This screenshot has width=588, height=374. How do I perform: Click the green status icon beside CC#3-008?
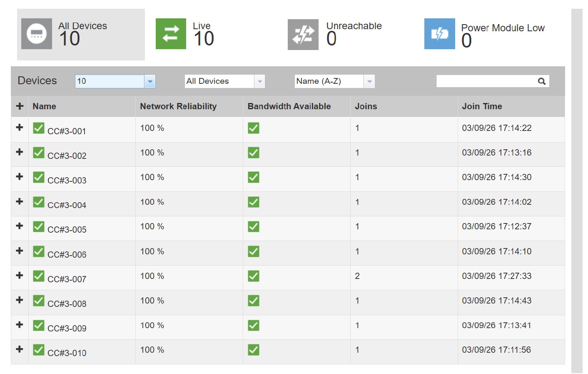[x=39, y=301]
